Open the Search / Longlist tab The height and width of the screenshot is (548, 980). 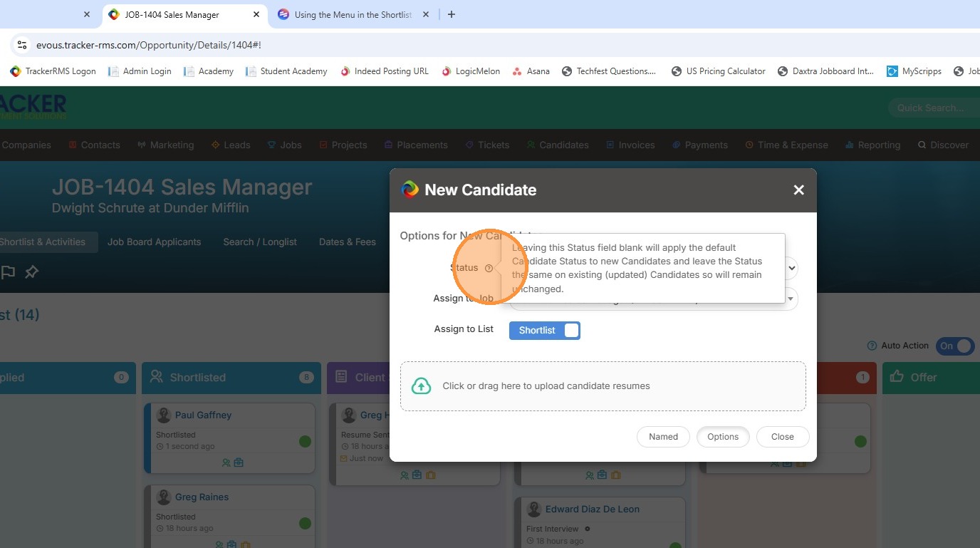(260, 242)
